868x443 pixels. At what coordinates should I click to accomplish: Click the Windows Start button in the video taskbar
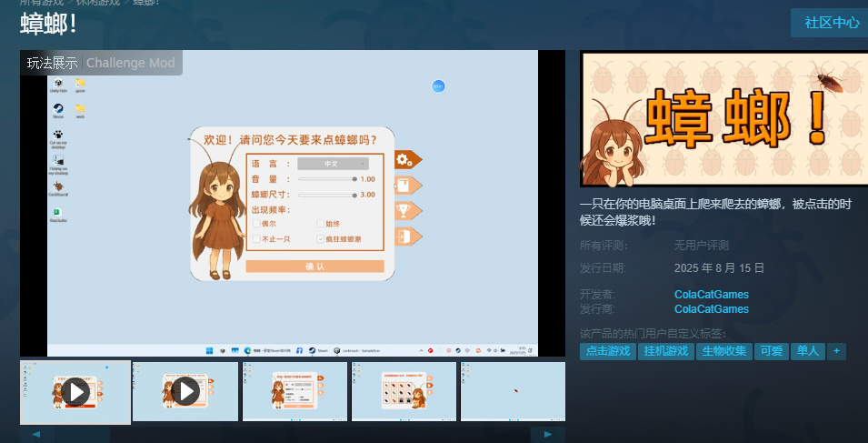(209, 350)
